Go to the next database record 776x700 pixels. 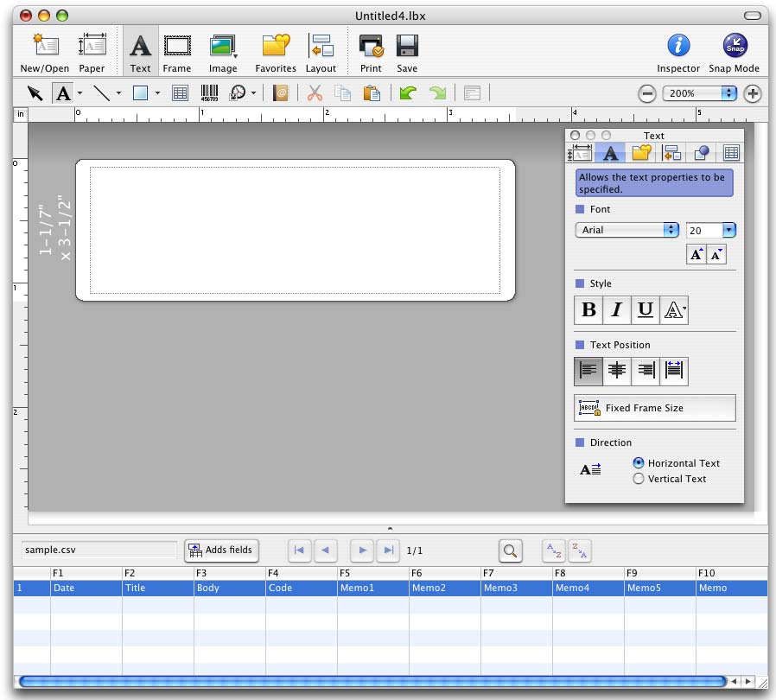point(362,550)
